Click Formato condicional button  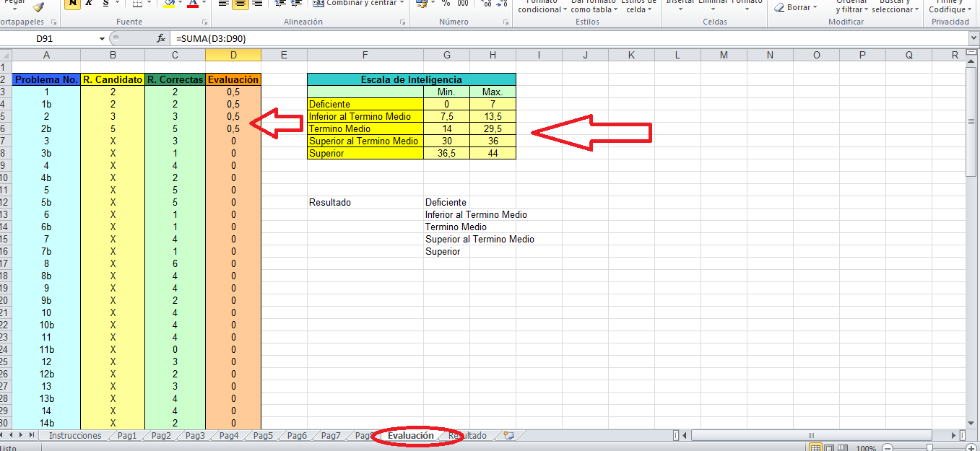[540, 9]
